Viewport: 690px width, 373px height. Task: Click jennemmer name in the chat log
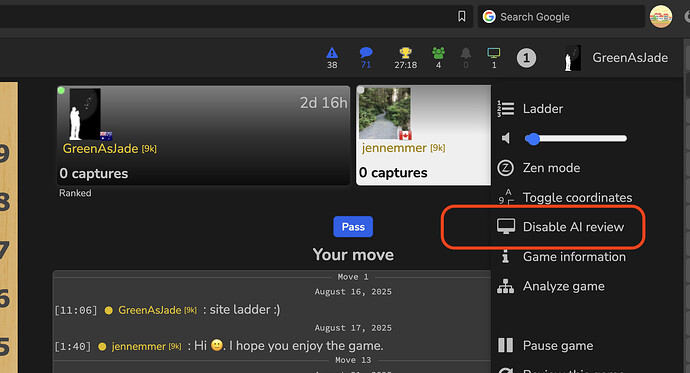point(139,346)
